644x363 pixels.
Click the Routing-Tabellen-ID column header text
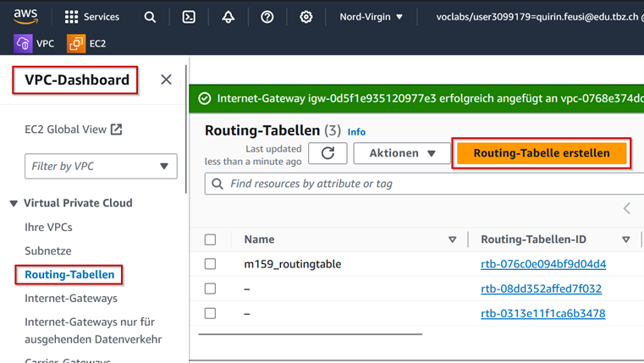(x=533, y=239)
